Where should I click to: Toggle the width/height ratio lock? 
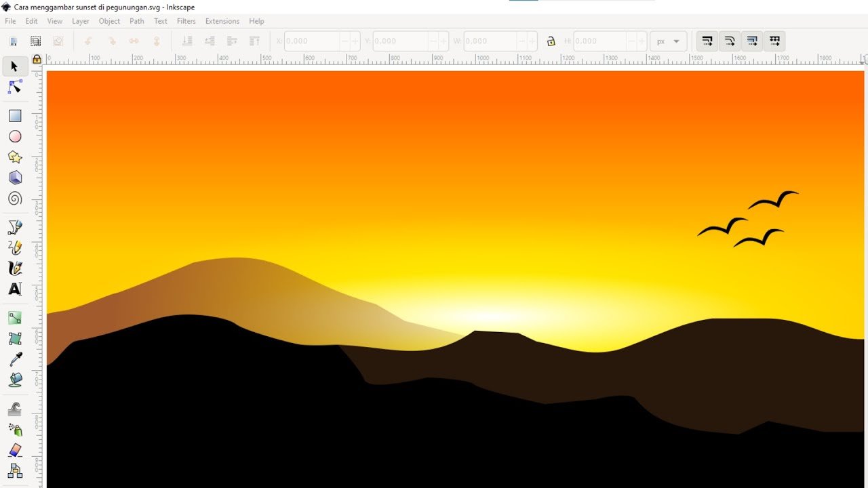pyautogui.click(x=551, y=41)
